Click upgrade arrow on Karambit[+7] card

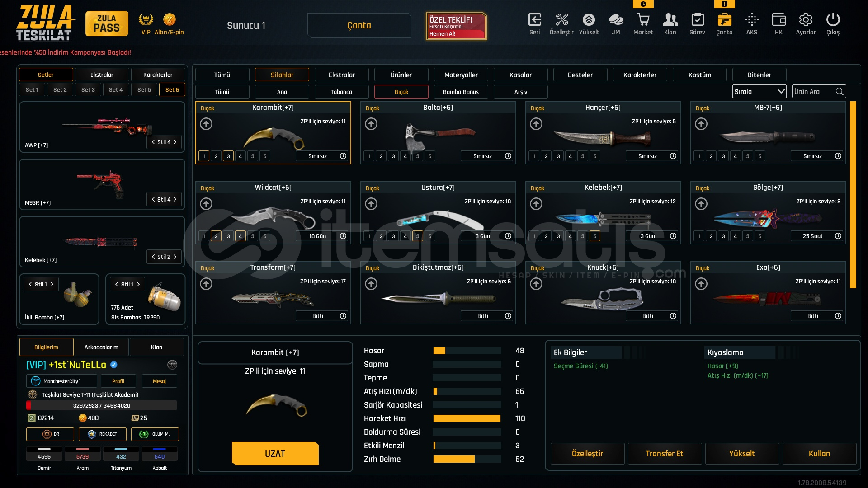206,124
